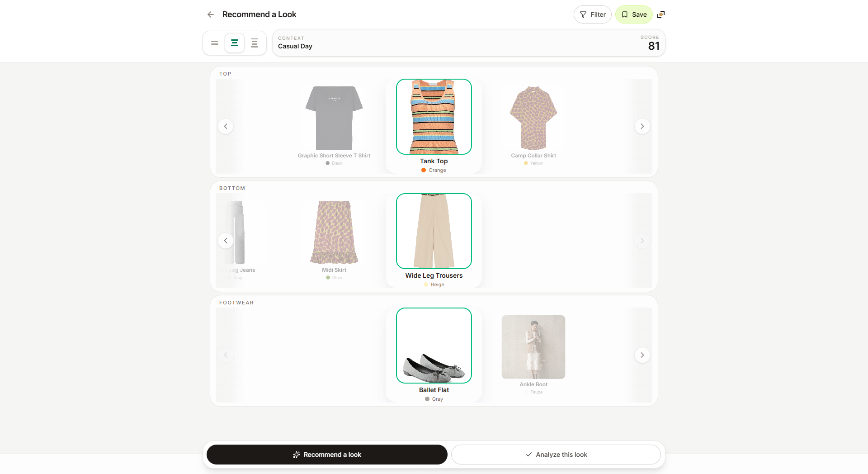Click the bookmark icon inside Save button
Image resolution: width=868 pixels, height=474 pixels.
coord(625,14)
